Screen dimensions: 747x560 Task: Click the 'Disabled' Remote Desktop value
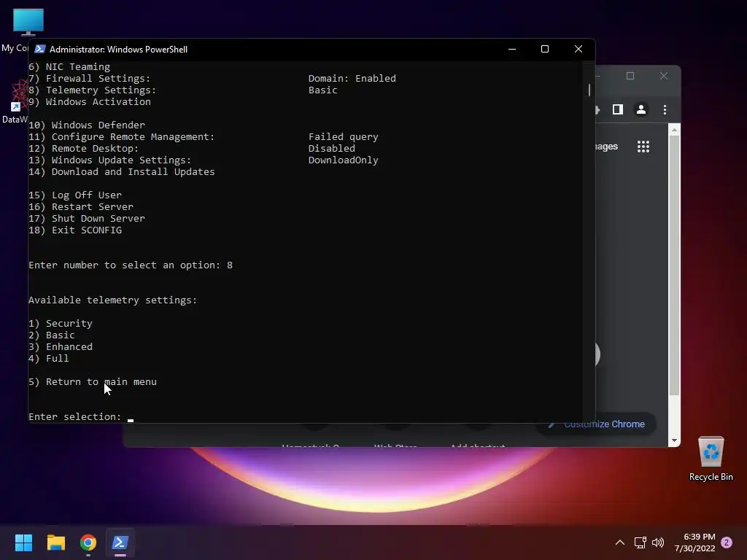[x=332, y=148]
